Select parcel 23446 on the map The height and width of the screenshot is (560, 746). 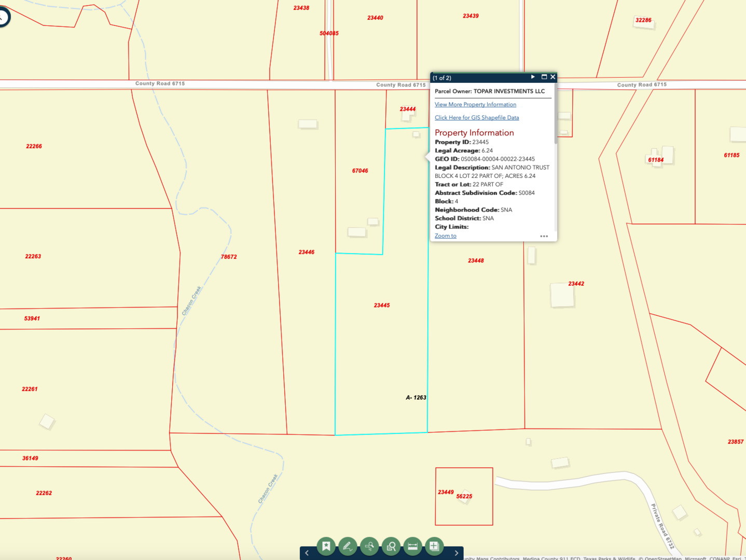click(306, 290)
